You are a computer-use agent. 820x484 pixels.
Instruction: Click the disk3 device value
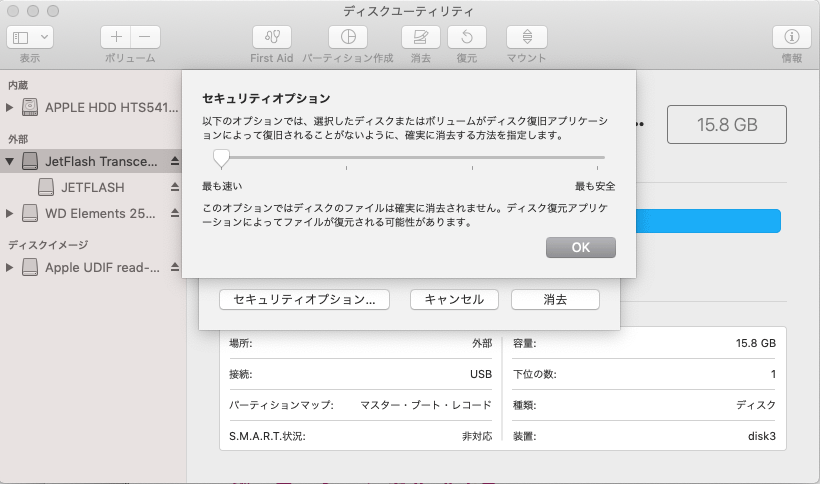point(762,436)
